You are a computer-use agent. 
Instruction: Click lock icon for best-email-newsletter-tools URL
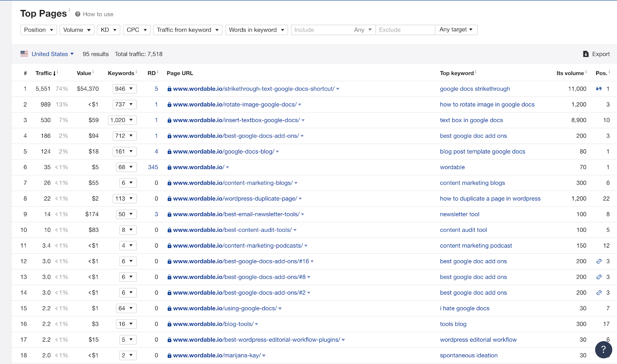tap(169, 214)
